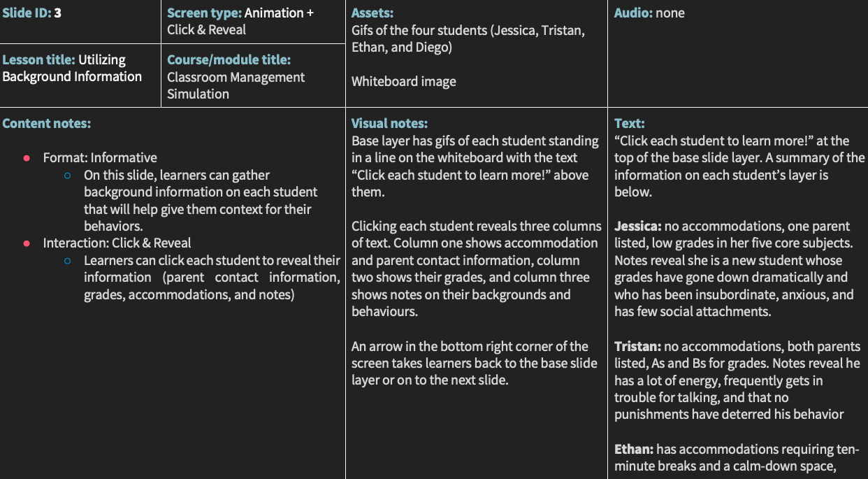Viewport: 868px width, 479px height.
Task: Click the red bullet beside "Interaction: Click & Reveal"
Action: [x=27, y=243]
